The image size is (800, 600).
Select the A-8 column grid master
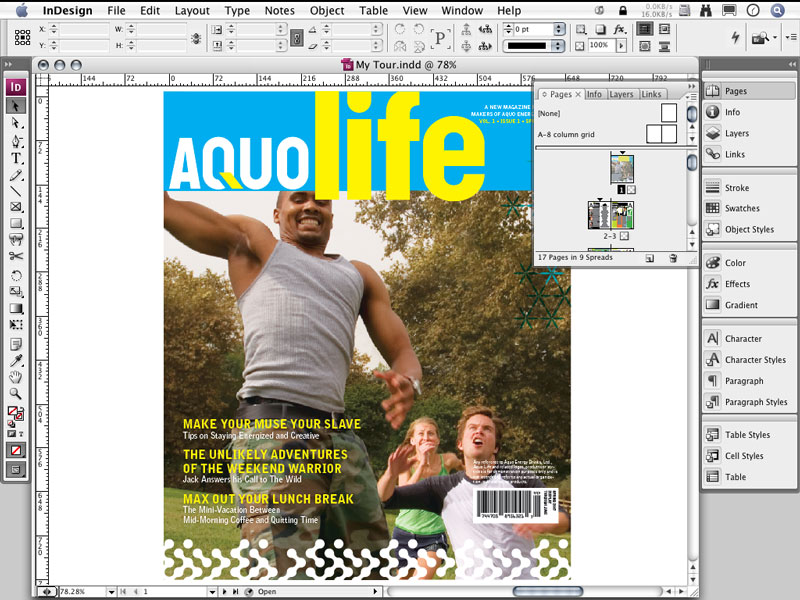click(607, 135)
